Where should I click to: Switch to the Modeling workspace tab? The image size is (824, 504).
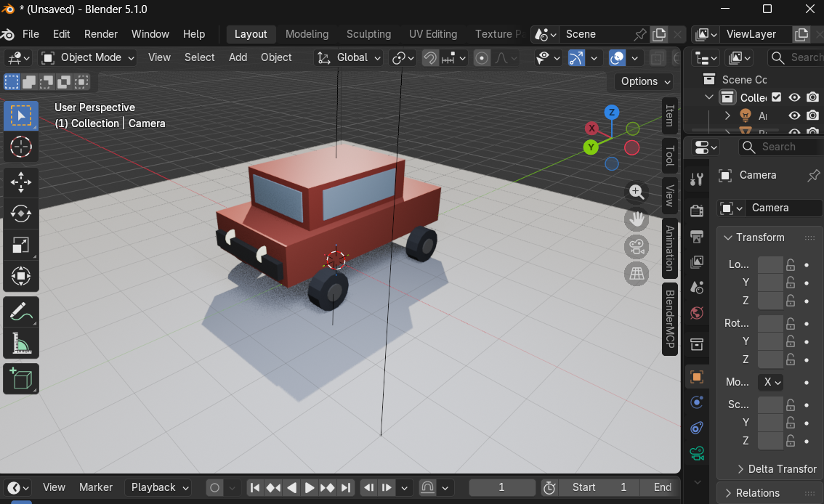(307, 34)
